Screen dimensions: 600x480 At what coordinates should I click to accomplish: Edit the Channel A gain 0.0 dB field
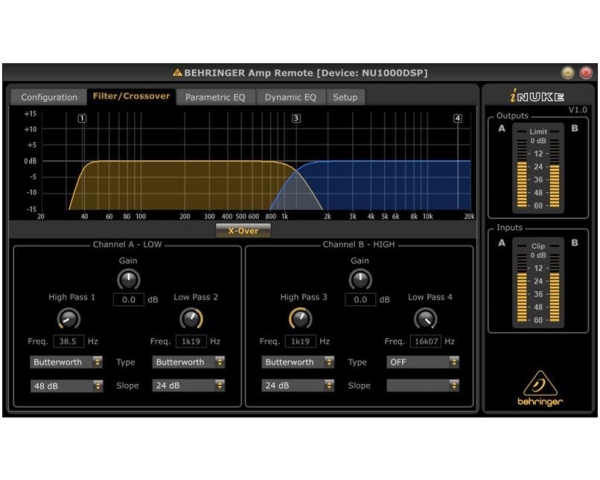pyautogui.click(x=129, y=300)
